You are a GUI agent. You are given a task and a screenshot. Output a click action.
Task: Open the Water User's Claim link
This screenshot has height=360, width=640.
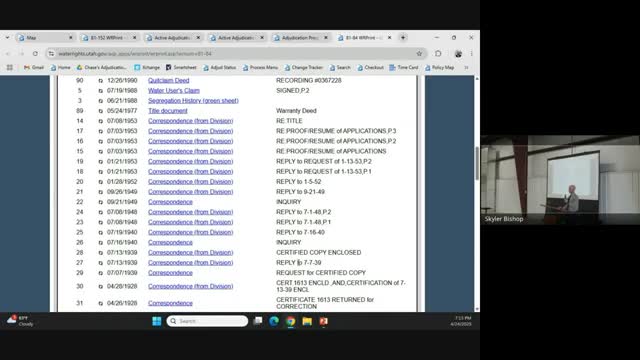[174, 91]
